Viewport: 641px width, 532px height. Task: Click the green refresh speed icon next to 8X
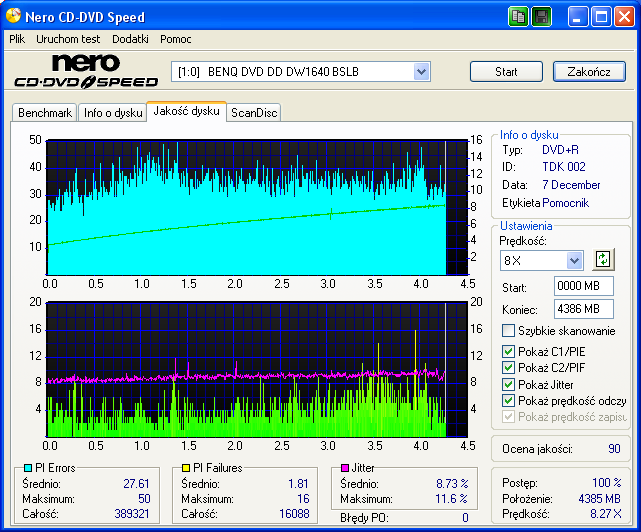[603, 260]
